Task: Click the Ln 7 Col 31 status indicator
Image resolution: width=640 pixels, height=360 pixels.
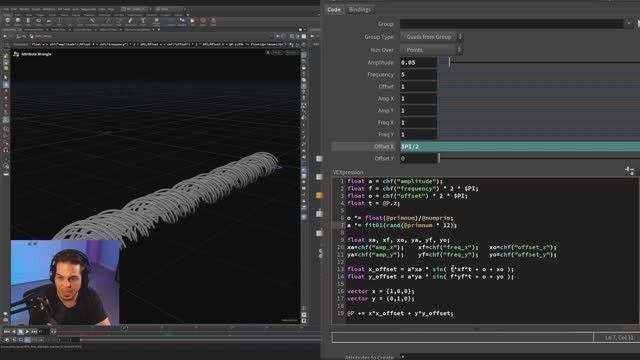Action: pos(619,338)
